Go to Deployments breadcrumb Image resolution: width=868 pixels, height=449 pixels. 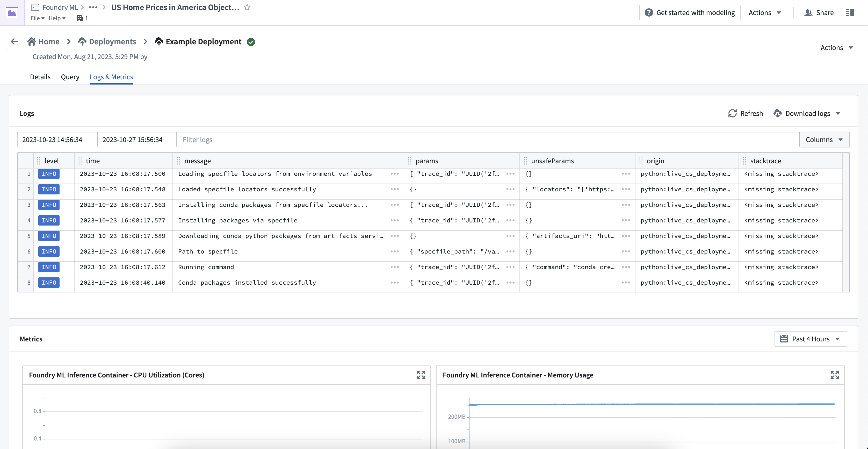pos(107,41)
